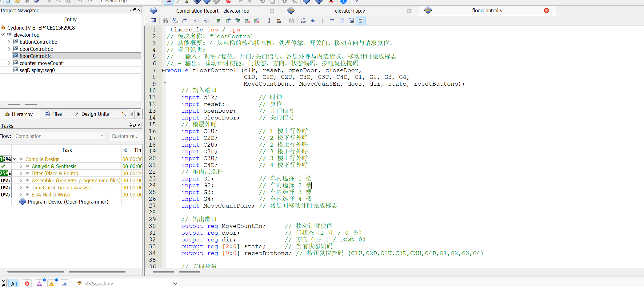Screen dimensions: 644x287
Task: Open the Flow Compilation dropdown
Action: pos(60,136)
